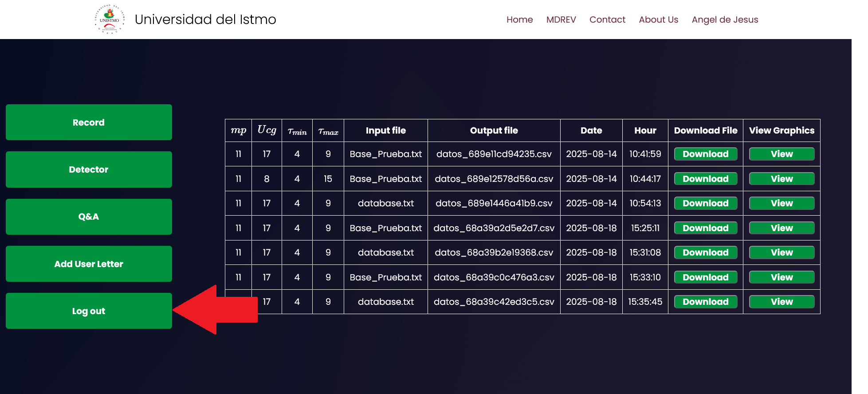Click the Output file column header
The image size is (868, 394).
coord(494,130)
